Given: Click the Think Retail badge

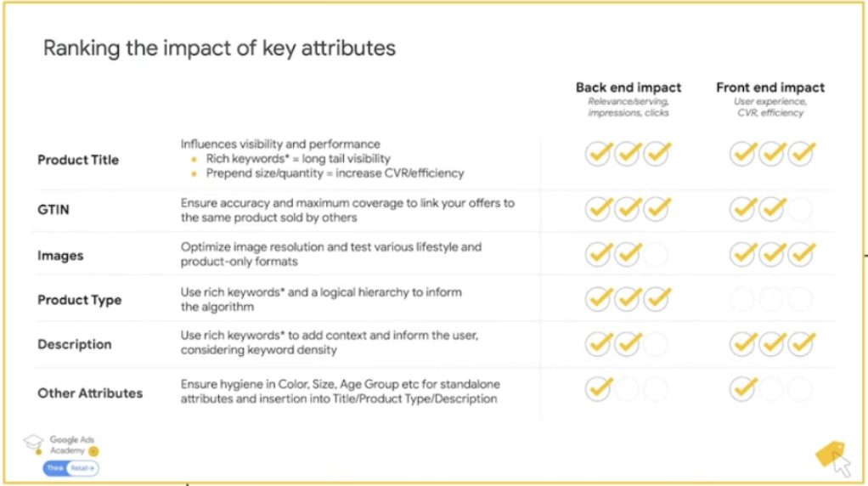Looking at the screenshot, I should [70, 468].
